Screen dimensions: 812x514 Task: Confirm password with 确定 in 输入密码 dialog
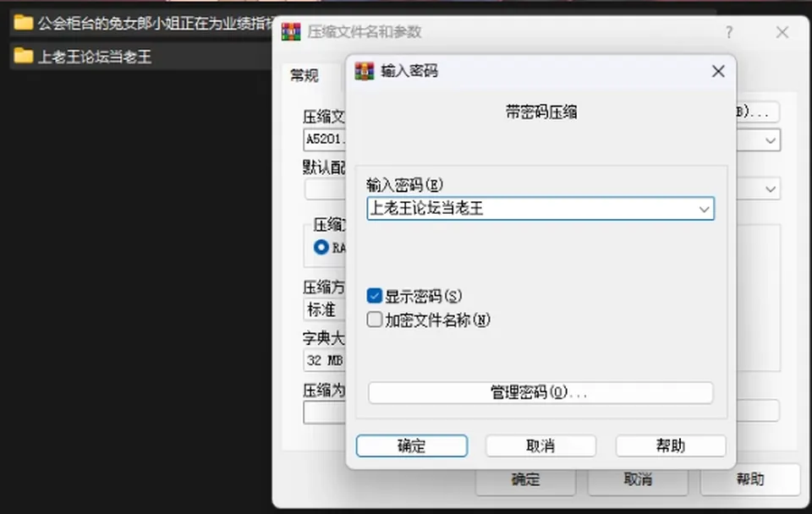412,446
